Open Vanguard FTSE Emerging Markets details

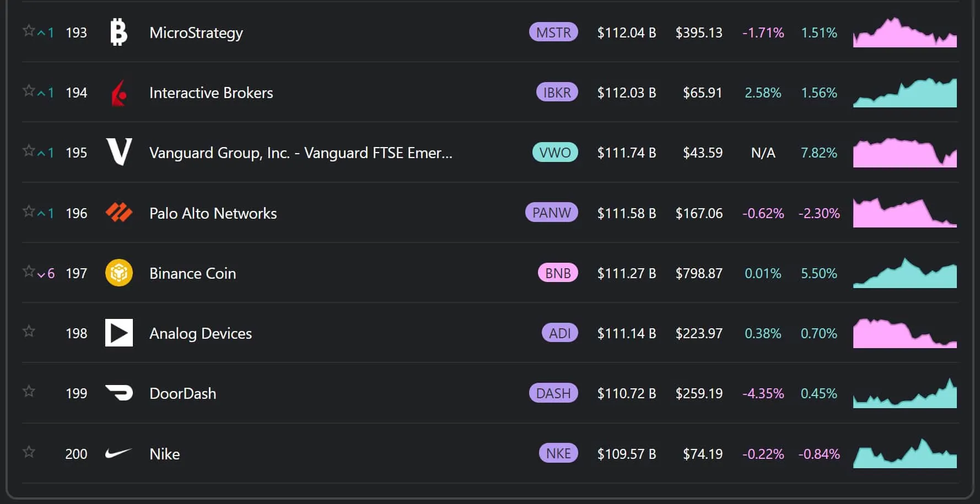click(x=300, y=153)
